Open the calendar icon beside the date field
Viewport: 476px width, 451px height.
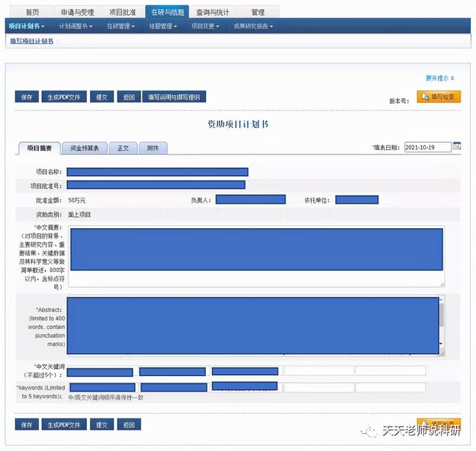coord(457,146)
